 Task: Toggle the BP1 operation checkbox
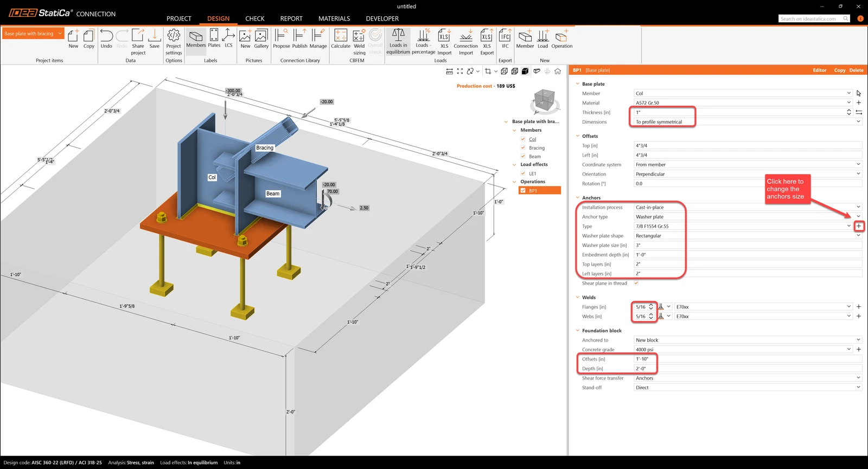pos(523,190)
